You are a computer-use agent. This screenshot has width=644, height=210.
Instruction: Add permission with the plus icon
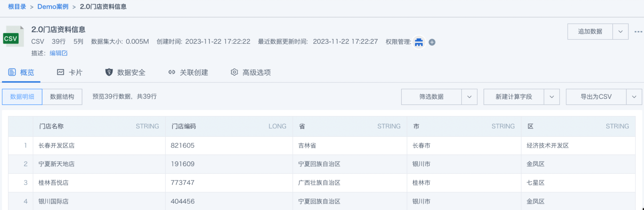432,42
